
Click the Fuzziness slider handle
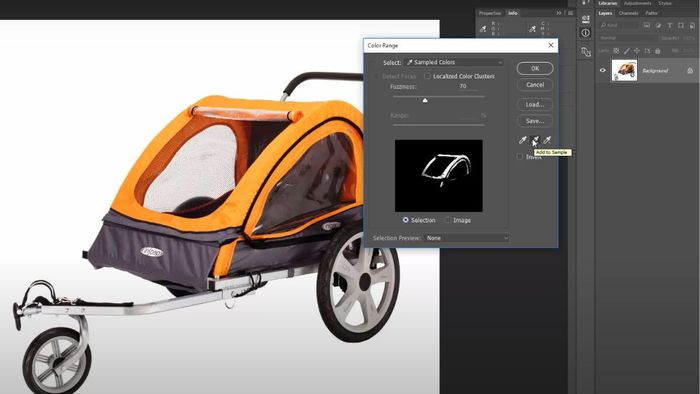tap(425, 100)
